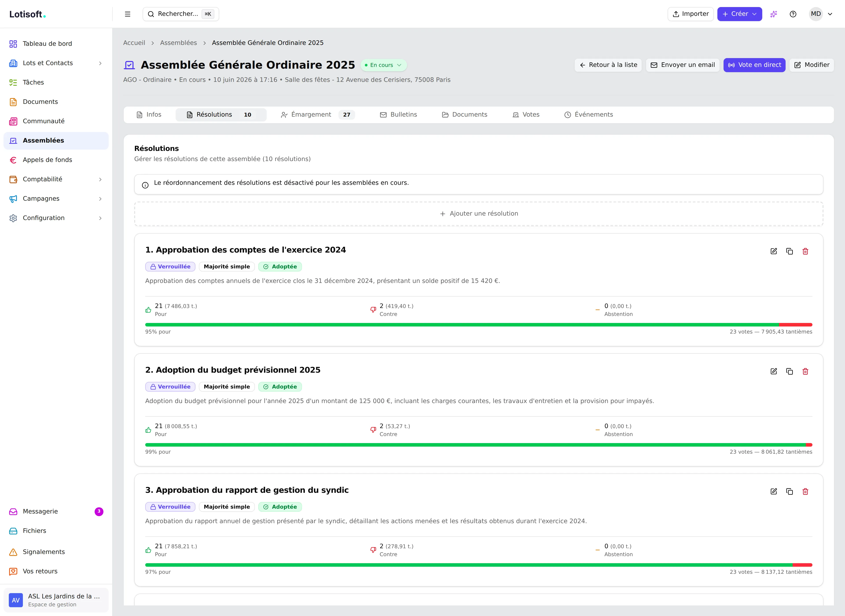Click Majorité simple badge on resolution 3
845x616 pixels.
click(x=226, y=507)
